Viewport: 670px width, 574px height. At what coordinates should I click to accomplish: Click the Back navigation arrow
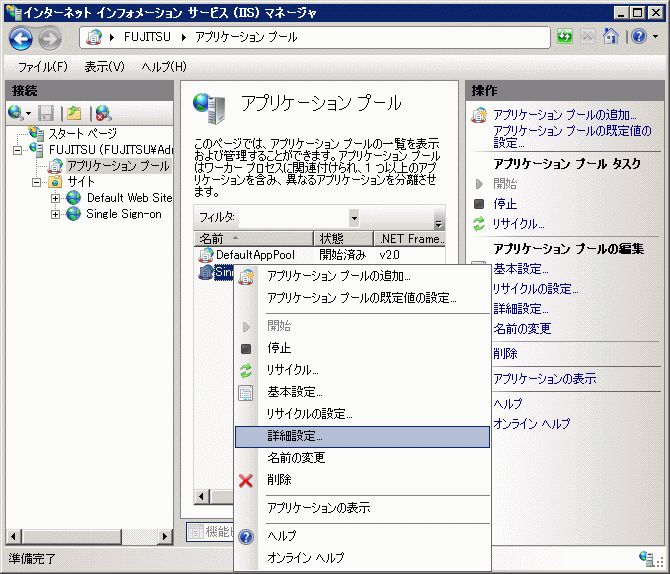21,38
